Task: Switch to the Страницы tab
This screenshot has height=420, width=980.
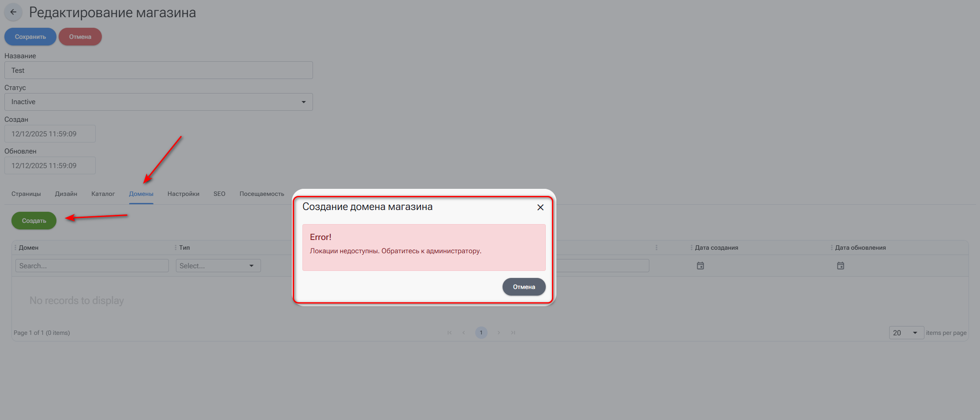Action: click(26, 194)
